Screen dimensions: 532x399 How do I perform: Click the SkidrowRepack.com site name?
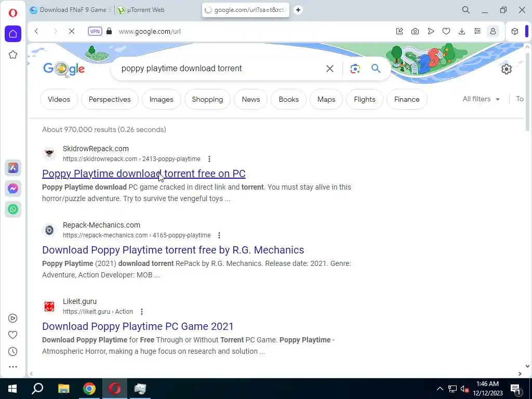(x=96, y=149)
